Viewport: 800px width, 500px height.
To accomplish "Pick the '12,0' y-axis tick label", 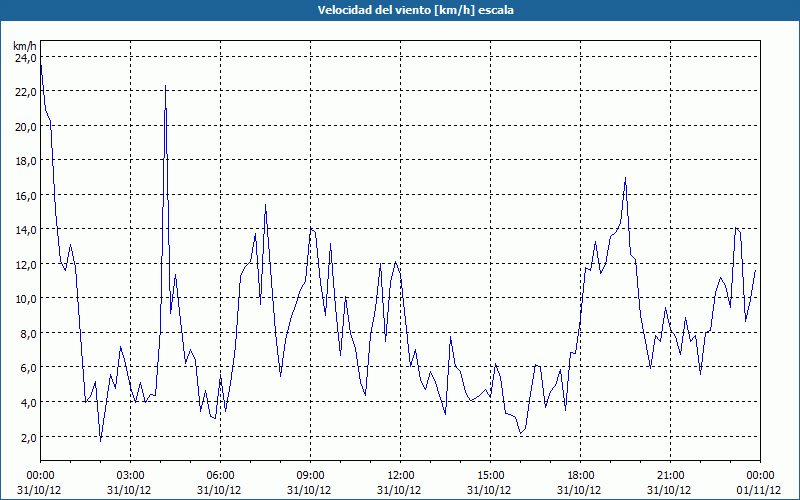I will pos(26,265).
